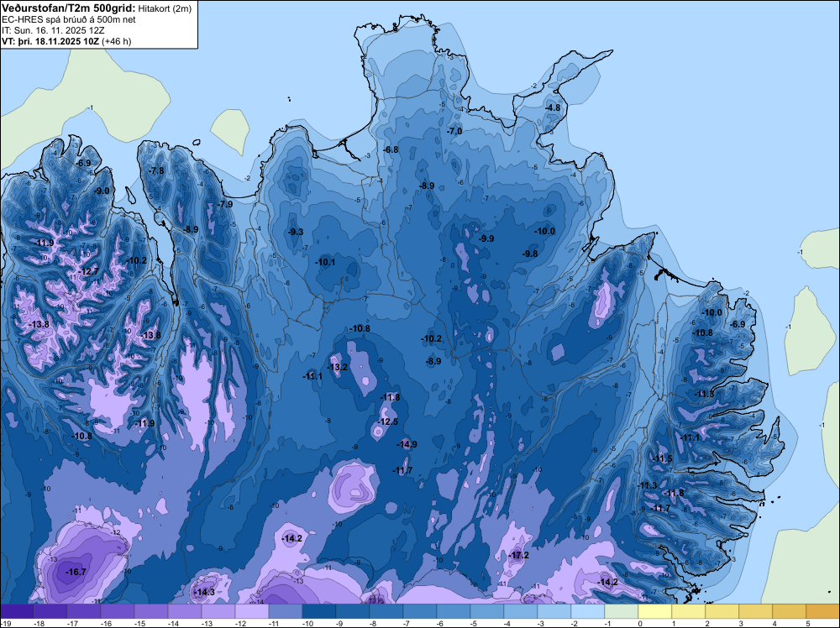Viewport: 840px width, 628px height.
Task: Select the -12.5 temperature value
Action: (387, 421)
